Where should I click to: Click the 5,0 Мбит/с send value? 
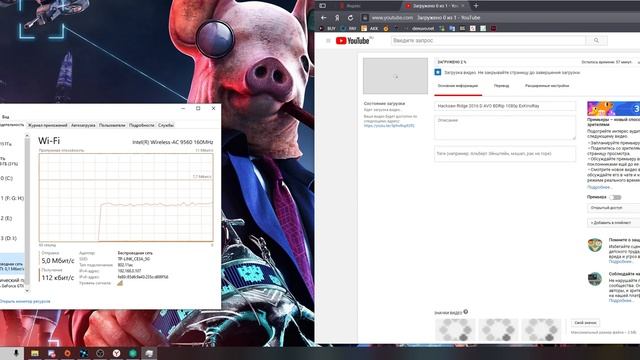pyautogui.click(x=58, y=261)
